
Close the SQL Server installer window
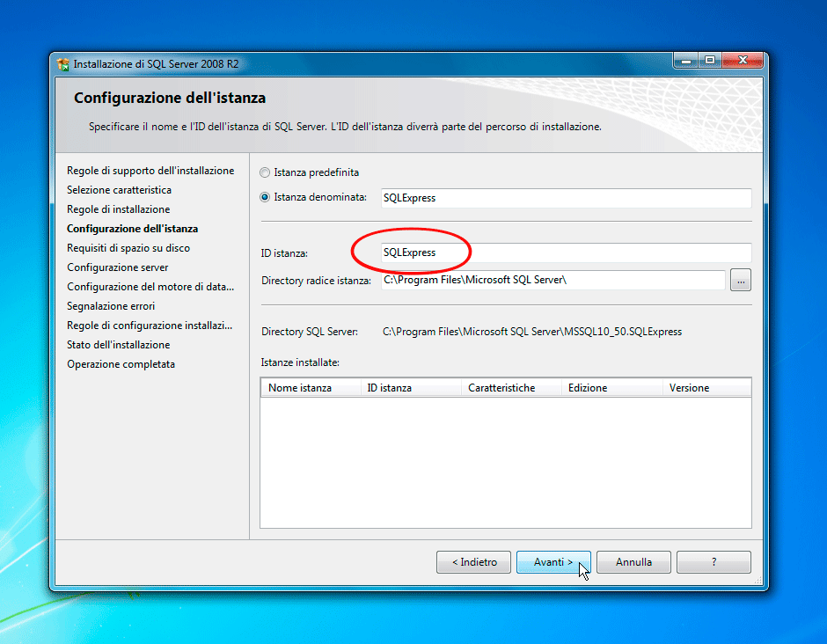pyautogui.click(x=743, y=61)
